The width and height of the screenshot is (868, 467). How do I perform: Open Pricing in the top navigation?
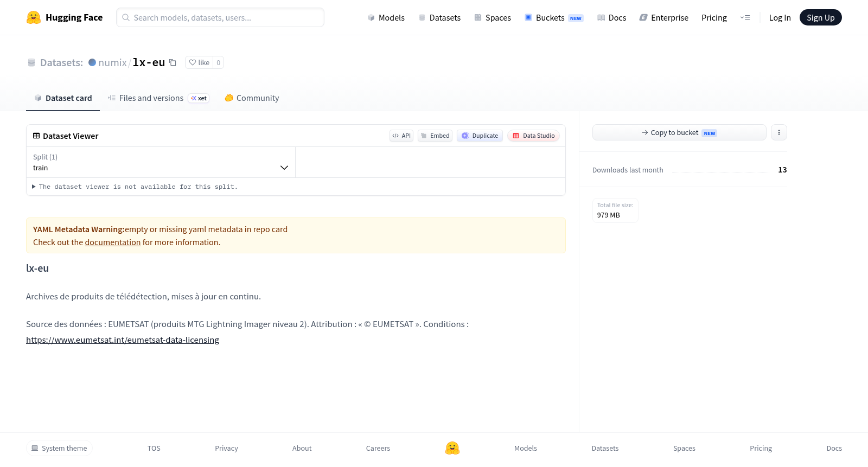click(x=714, y=17)
